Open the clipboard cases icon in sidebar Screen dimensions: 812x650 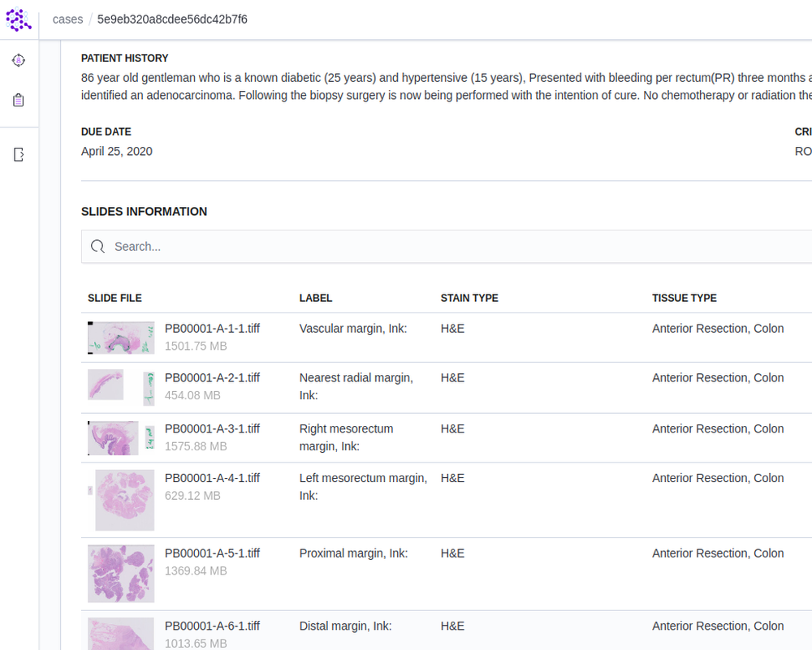pos(19,100)
